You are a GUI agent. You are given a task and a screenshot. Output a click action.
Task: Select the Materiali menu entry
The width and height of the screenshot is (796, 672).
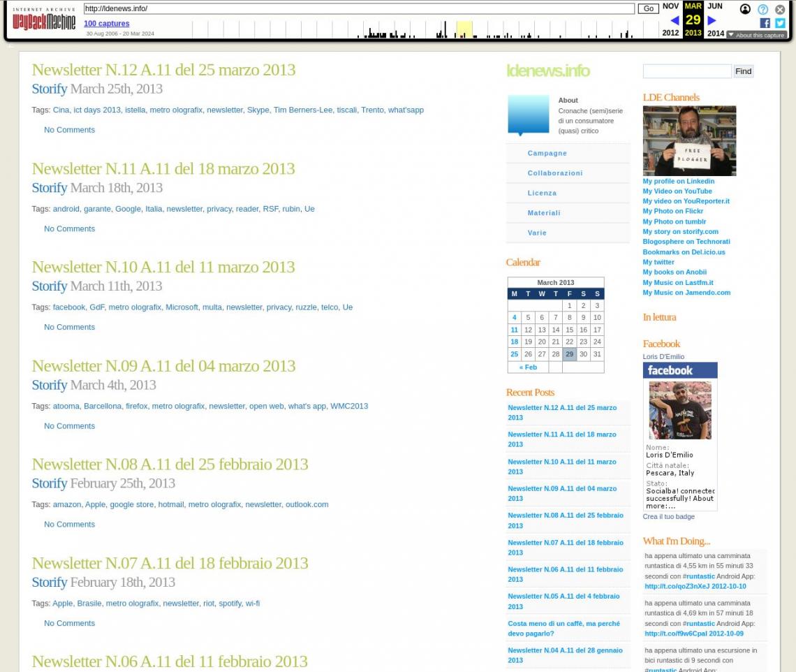click(543, 213)
